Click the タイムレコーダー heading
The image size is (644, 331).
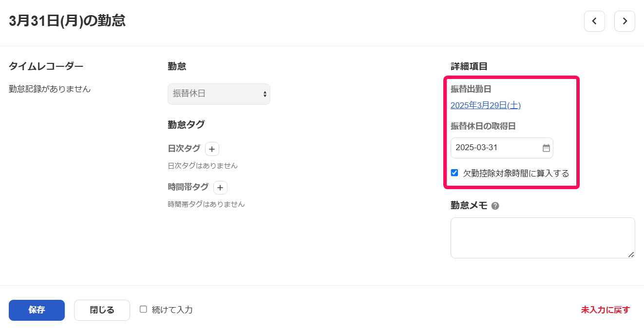point(46,66)
